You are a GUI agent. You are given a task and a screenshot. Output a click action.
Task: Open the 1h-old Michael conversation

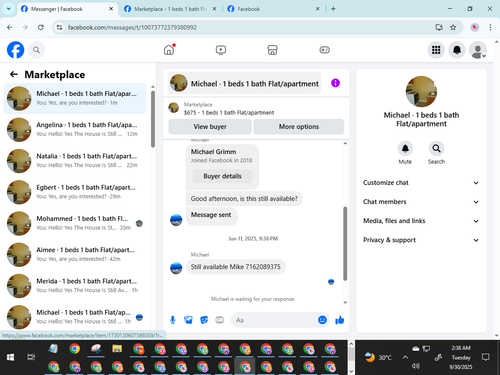click(x=75, y=317)
